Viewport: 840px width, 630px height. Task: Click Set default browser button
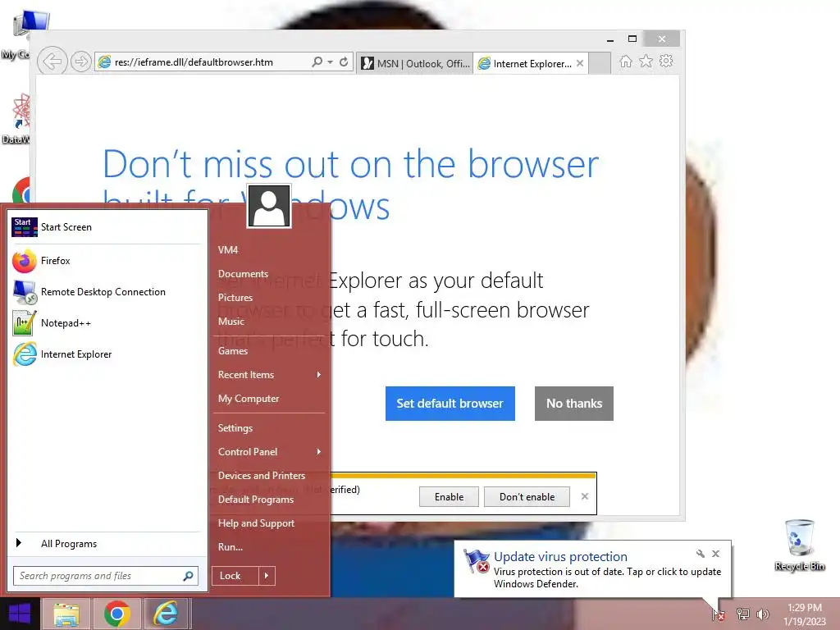point(450,404)
